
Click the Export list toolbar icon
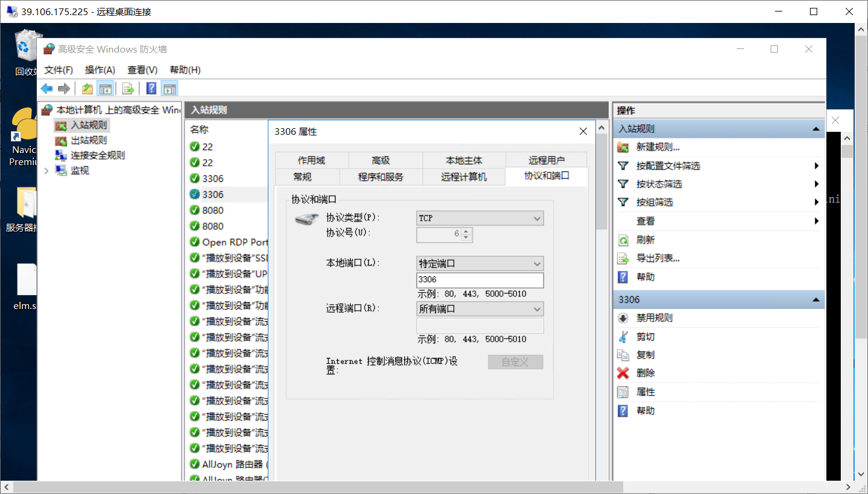128,89
